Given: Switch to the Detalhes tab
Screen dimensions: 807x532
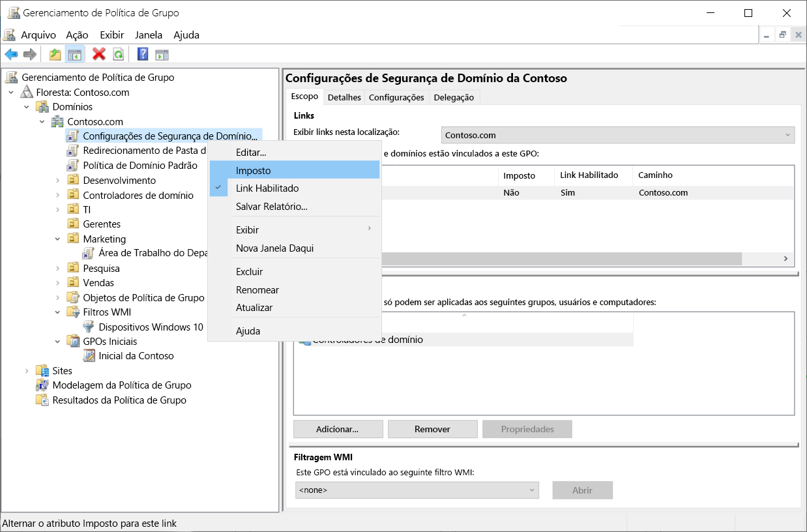Looking at the screenshot, I should point(344,97).
